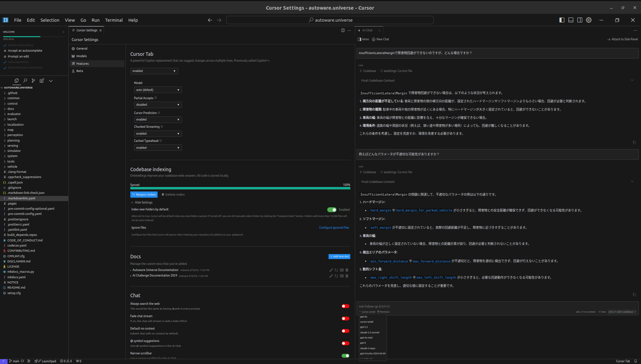The height and width of the screenshot is (364, 641).
Task: Click the edit pencil for Autoware Universe Documentation
Action: point(331,270)
